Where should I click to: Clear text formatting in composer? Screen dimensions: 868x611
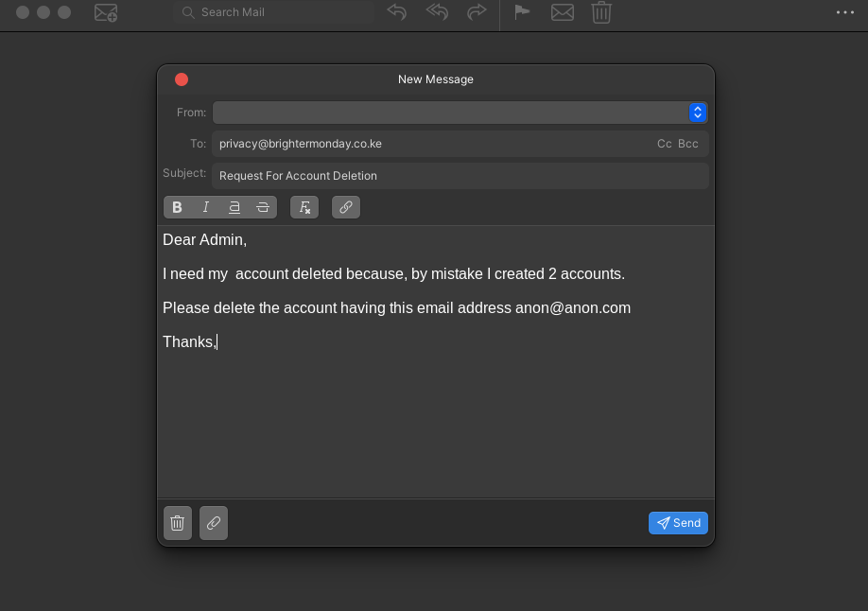pos(304,207)
